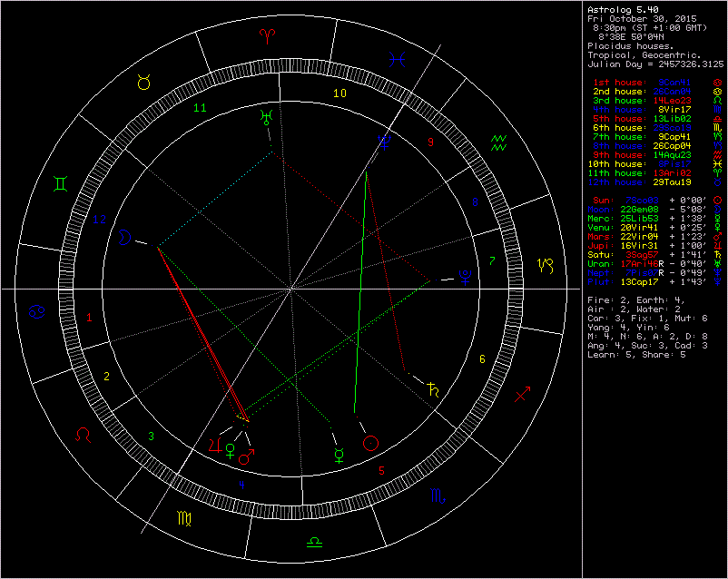Select the Pluto symbol inside the chart wheel
The image size is (728, 579).
coord(466,277)
